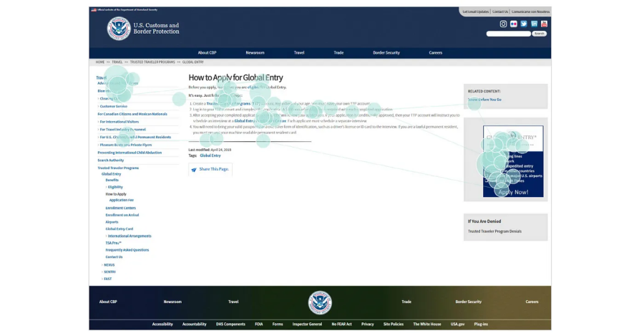This screenshot has width=644, height=336.
Task: Open the Trade main navigation menu
Action: coord(338,52)
